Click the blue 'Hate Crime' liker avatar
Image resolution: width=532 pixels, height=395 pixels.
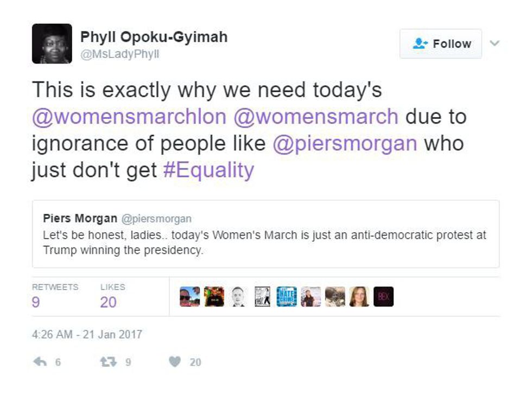coord(287,296)
